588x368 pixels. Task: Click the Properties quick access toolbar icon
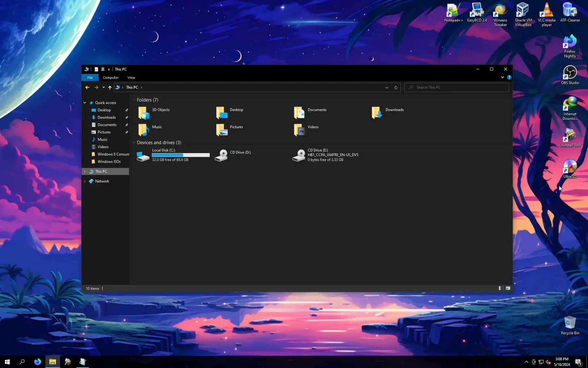96,69
